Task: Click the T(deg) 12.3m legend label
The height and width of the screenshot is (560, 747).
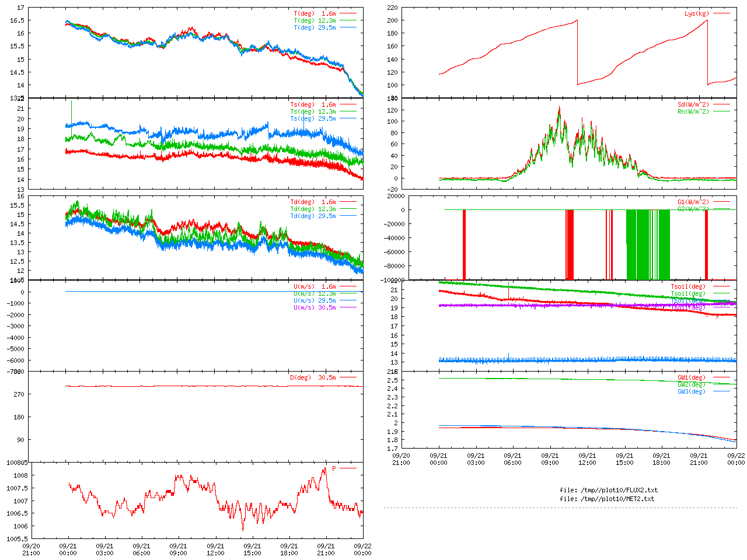Action: [x=315, y=20]
